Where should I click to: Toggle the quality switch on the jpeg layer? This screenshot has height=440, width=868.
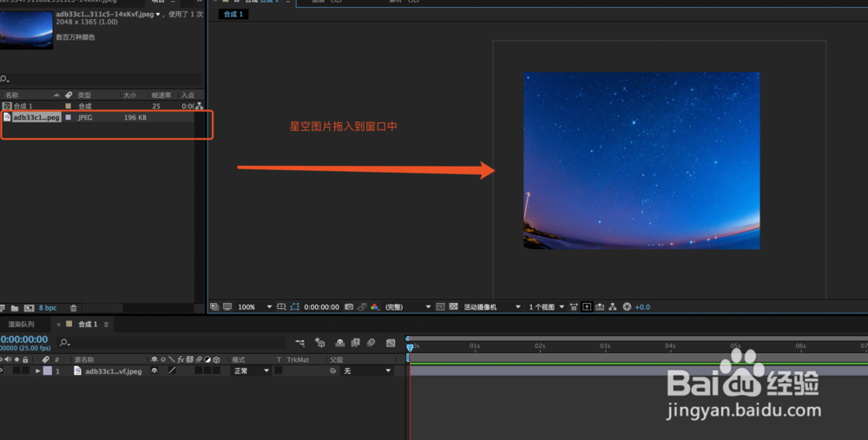coord(172,371)
